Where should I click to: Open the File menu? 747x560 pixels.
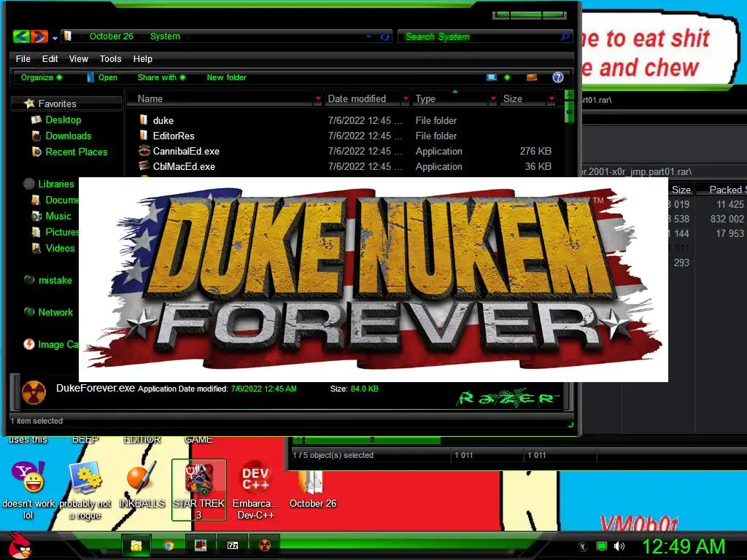(x=23, y=58)
